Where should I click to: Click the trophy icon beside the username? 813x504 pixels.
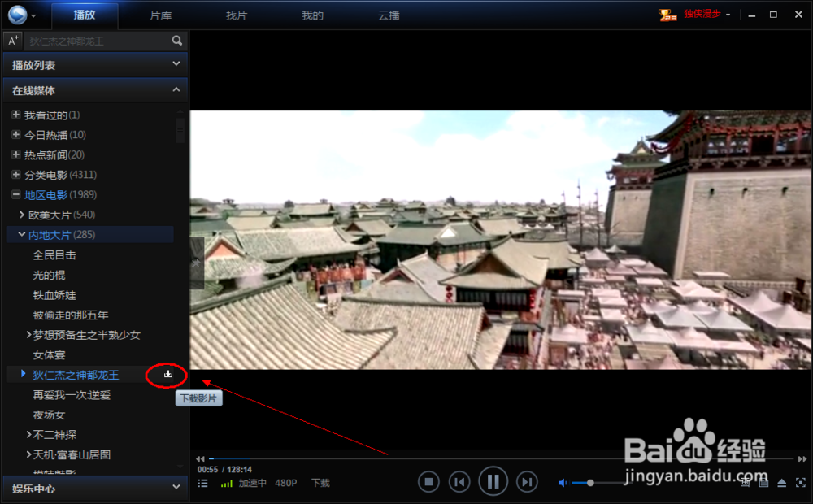click(667, 15)
